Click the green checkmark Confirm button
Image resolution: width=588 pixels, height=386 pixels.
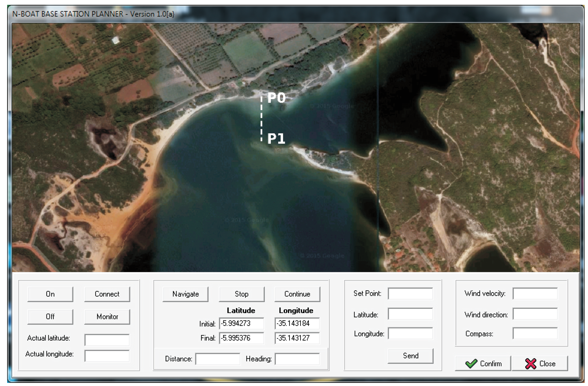tap(483, 364)
